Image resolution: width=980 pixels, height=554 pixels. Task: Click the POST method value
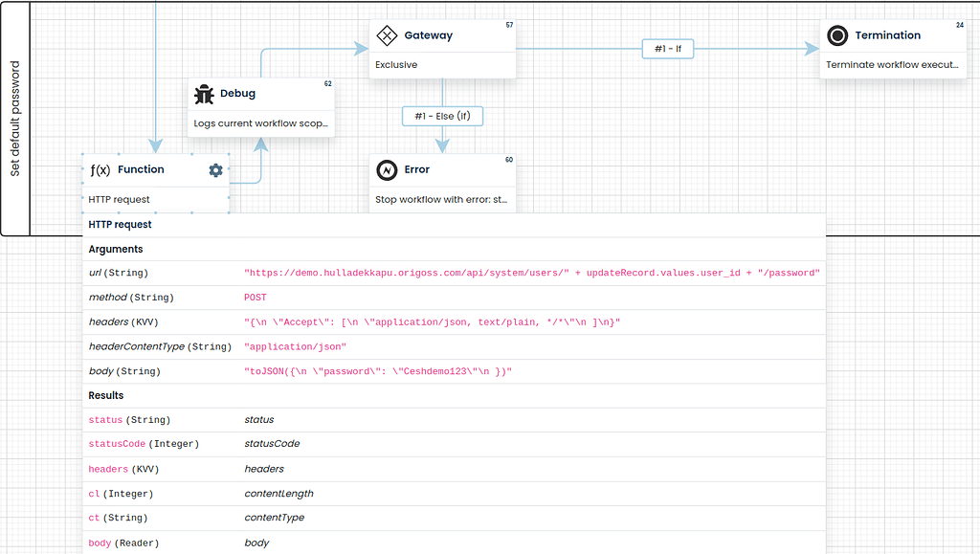256,298
